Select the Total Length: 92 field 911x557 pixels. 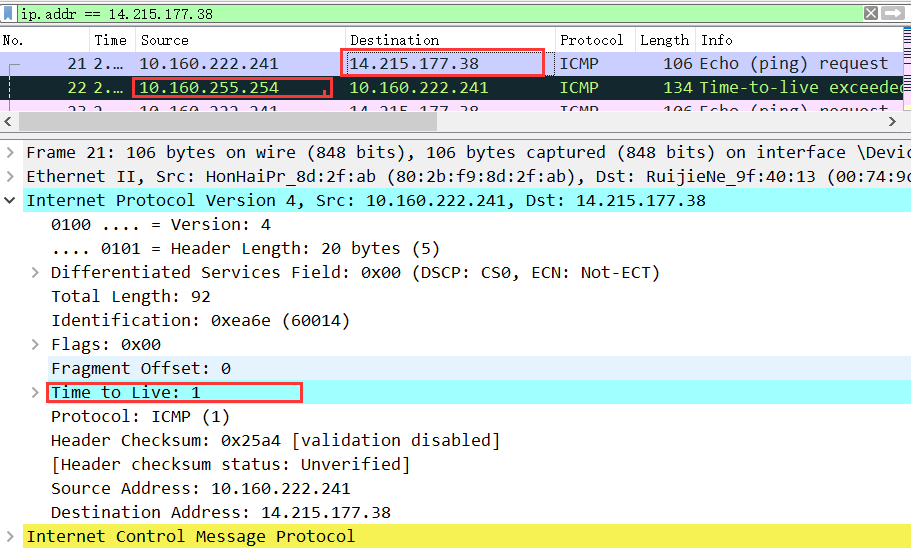click(131, 296)
